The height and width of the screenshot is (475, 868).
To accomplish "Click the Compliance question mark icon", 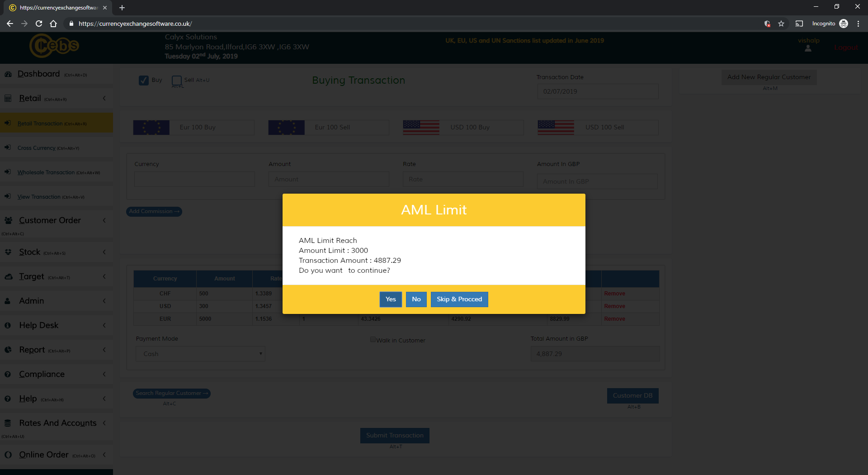I will click(8, 374).
